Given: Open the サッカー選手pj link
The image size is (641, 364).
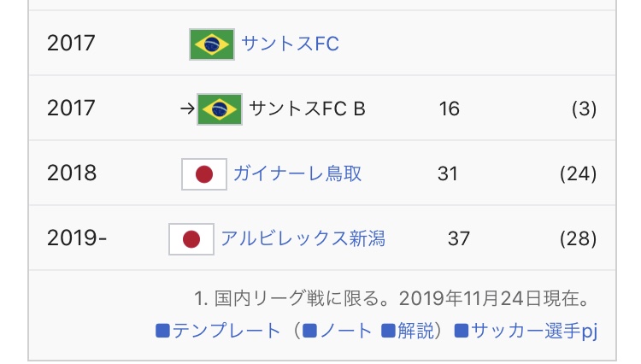Looking at the screenshot, I should coord(533,331).
